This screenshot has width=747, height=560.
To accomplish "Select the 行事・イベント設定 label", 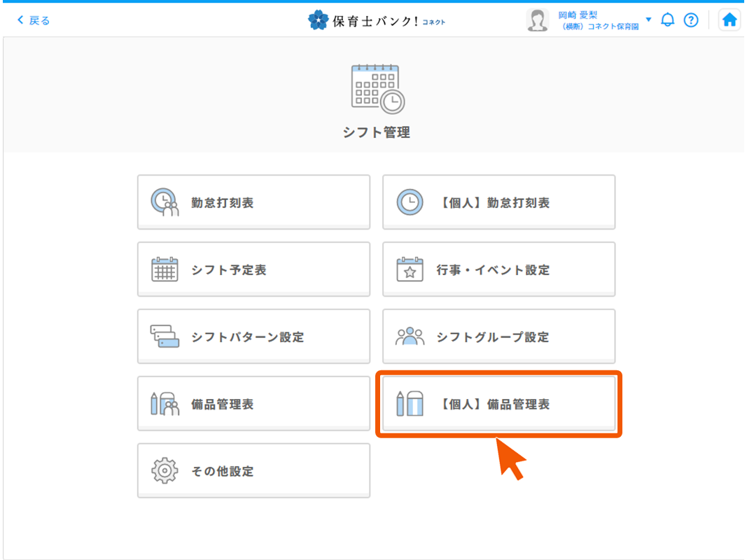I will click(493, 270).
